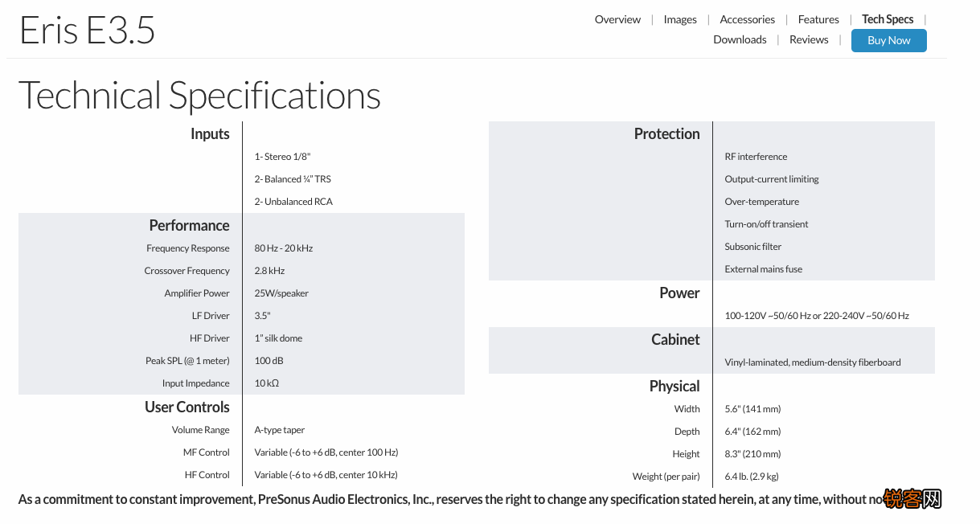Click the Technical Specifications heading
The height and width of the screenshot is (524, 980).
(x=199, y=95)
